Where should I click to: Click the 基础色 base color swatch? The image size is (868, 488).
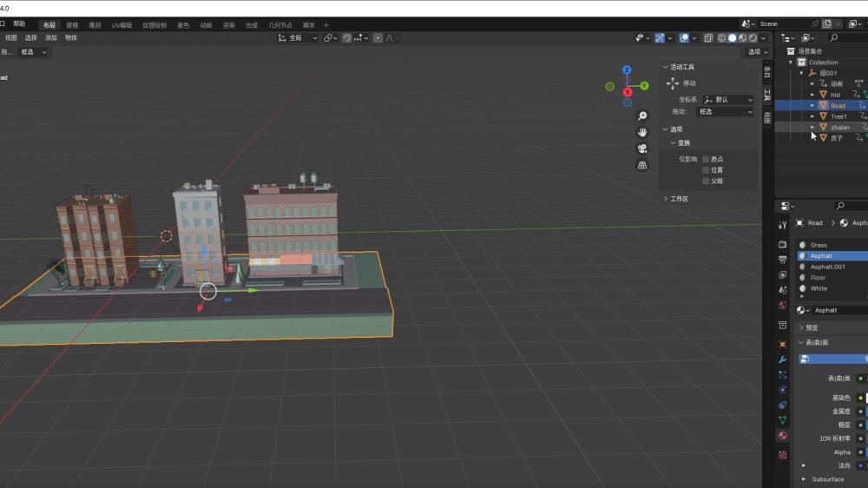[x=866, y=398]
